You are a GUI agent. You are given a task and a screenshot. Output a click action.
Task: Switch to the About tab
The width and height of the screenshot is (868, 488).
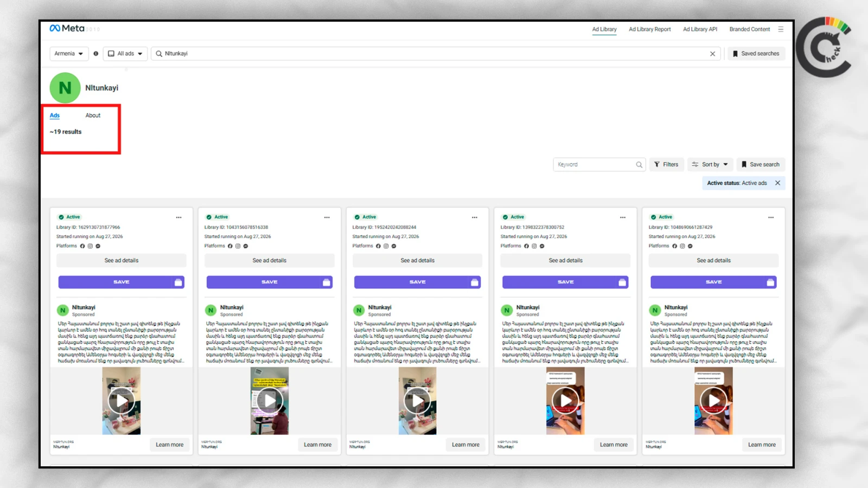tap(93, 115)
